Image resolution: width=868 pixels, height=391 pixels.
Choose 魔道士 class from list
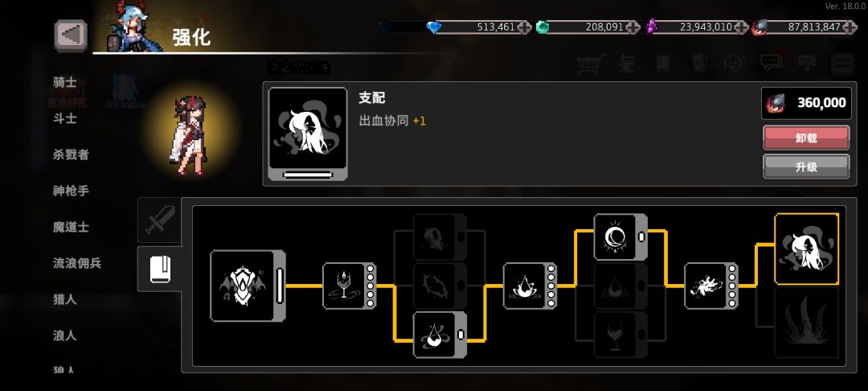(x=71, y=227)
